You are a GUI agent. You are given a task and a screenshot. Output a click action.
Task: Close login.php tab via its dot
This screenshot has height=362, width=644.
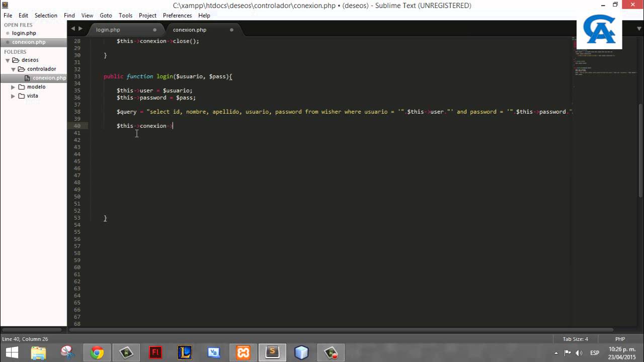tap(154, 30)
